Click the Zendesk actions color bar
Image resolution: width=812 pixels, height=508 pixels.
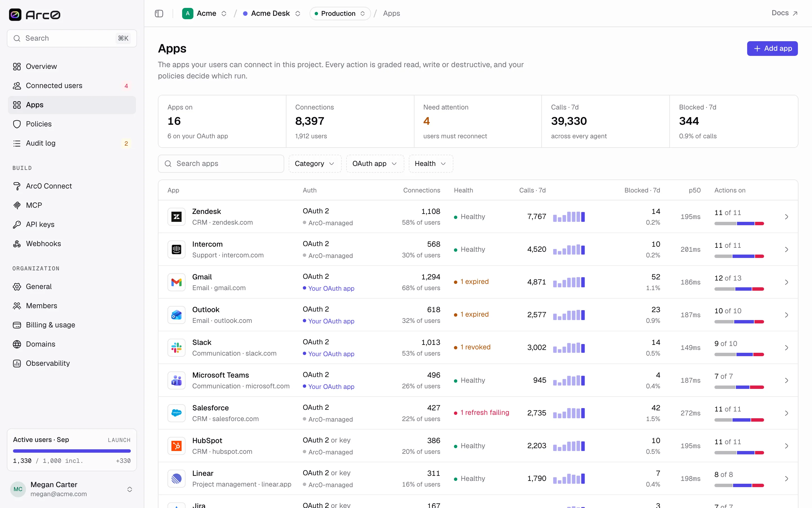coord(739,224)
